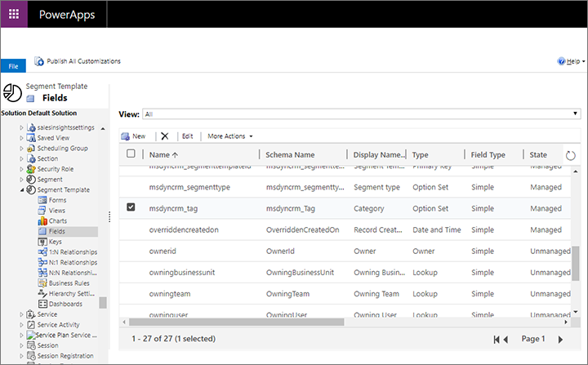The height and width of the screenshot is (365, 588).
Task: Select the N:N Relationships icon
Action: click(42, 273)
